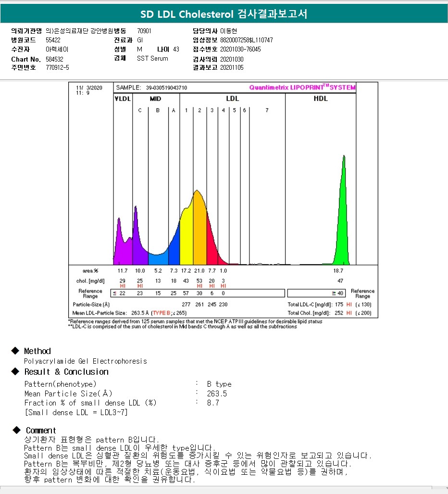Viewport: 448px width, 494px height.
Task: Click the LDL column header
Action: point(232,99)
